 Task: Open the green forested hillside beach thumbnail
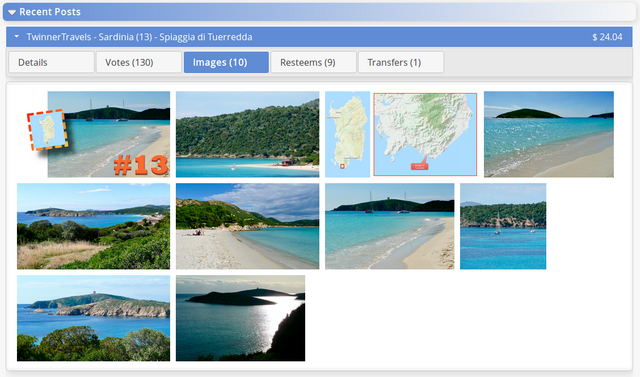point(247,134)
